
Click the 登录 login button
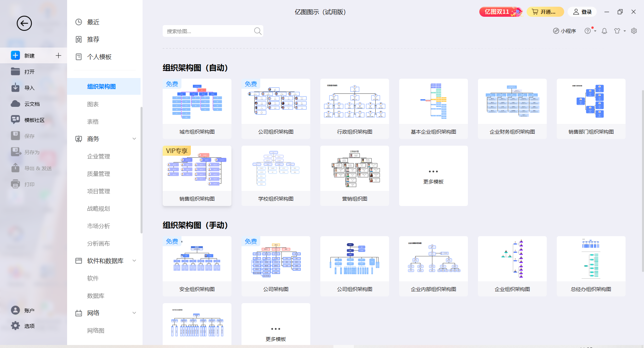(582, 12)
